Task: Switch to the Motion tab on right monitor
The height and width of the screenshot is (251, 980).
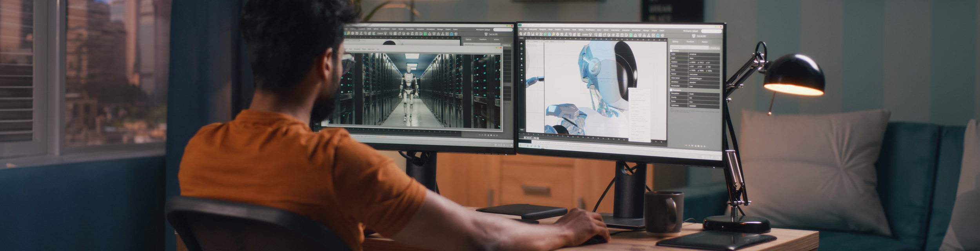Action: (704, 42)
